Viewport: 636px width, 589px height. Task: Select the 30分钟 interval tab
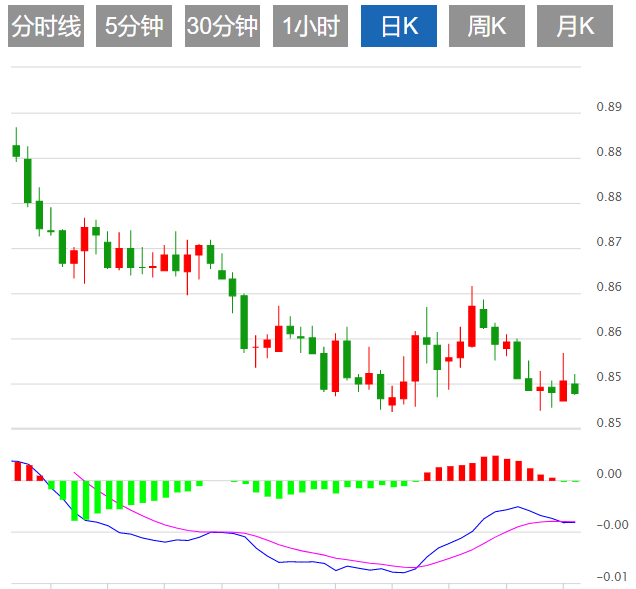(222, 26)
